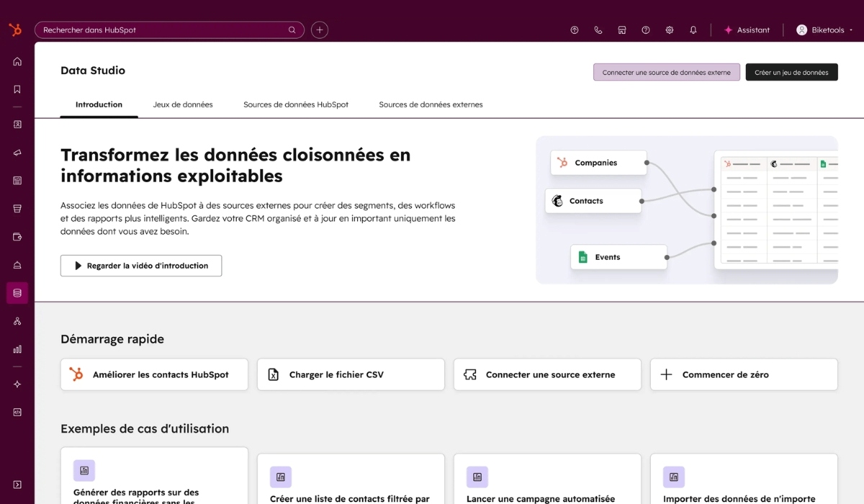The width and height of the screenshot is (864, 504).
Task: Open the marketplace storefront icon
Action: (x=621, y=30)
